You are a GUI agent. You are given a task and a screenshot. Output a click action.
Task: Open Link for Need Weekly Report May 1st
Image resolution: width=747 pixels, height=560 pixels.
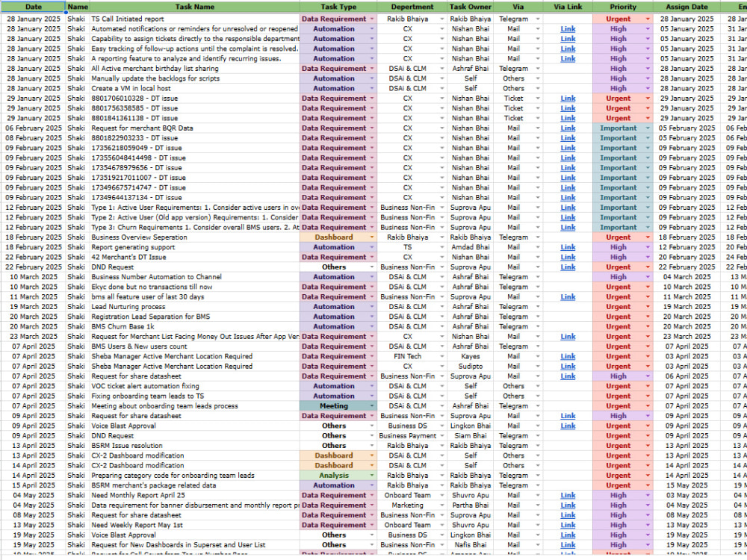pos(568,525)
